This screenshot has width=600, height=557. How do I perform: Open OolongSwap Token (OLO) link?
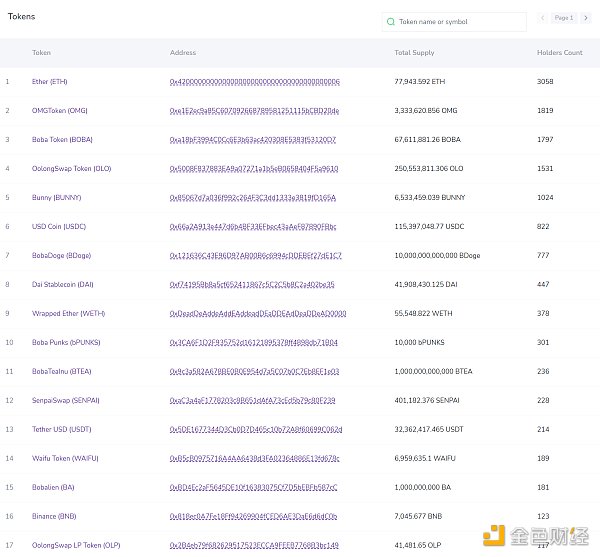(x=72, y=169)
